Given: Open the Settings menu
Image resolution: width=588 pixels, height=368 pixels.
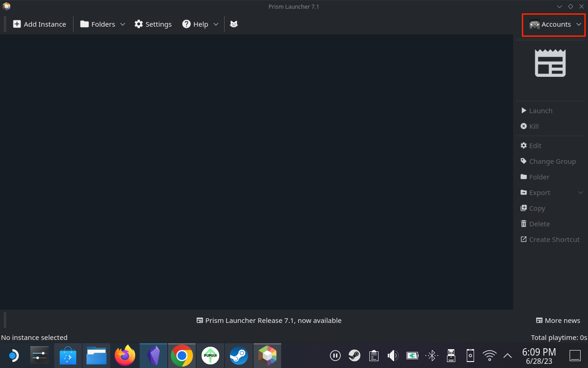Looking at the screenshot, I should point(153,24).
